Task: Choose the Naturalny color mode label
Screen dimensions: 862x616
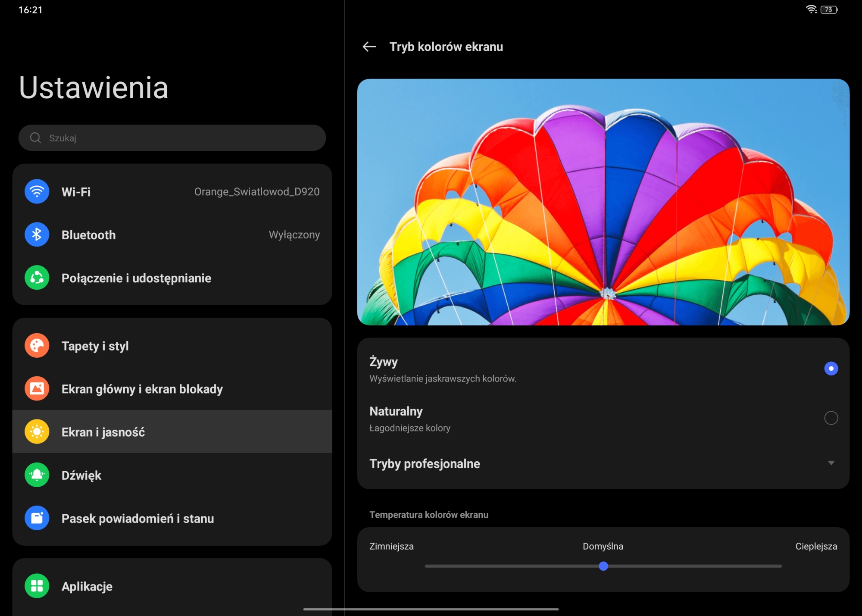Action: [x=396, y=411]
